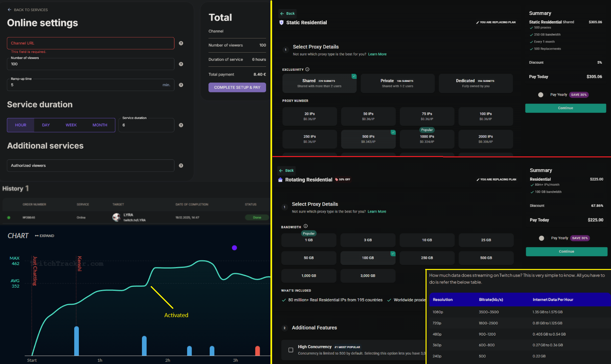Click the Channel URL input field

click(91, 43)
